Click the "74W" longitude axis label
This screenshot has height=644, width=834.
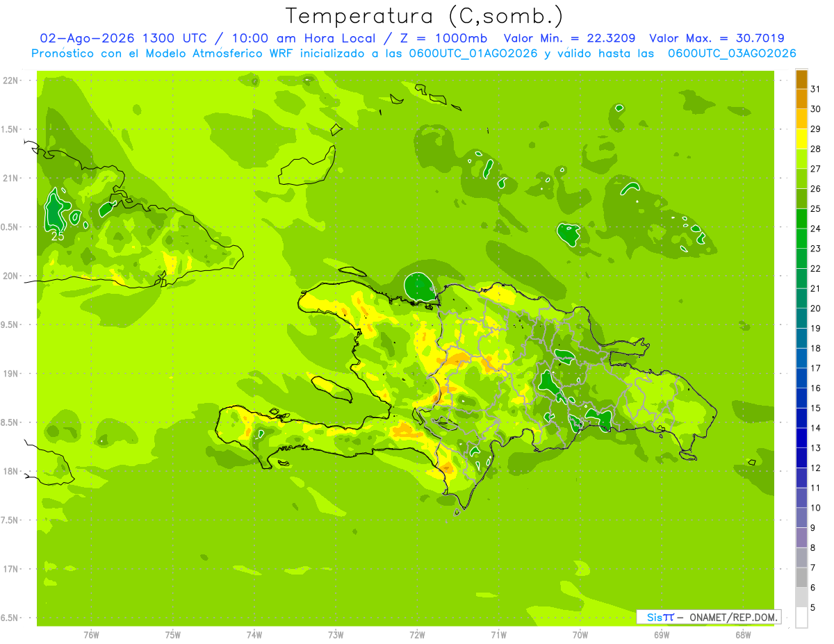254,635
